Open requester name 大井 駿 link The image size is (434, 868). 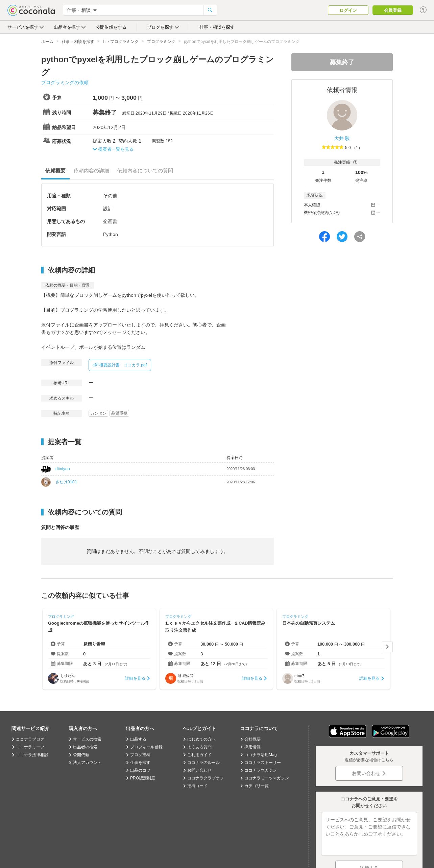pyautogui.click(x=342, y=138)
